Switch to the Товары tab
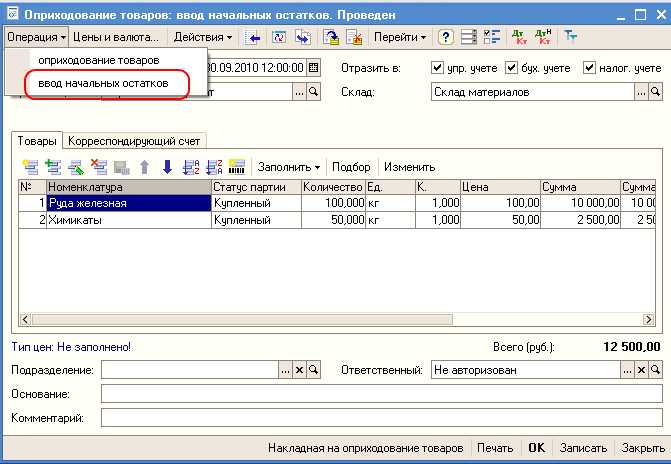671x464 pixels. (x=37, y=141)
